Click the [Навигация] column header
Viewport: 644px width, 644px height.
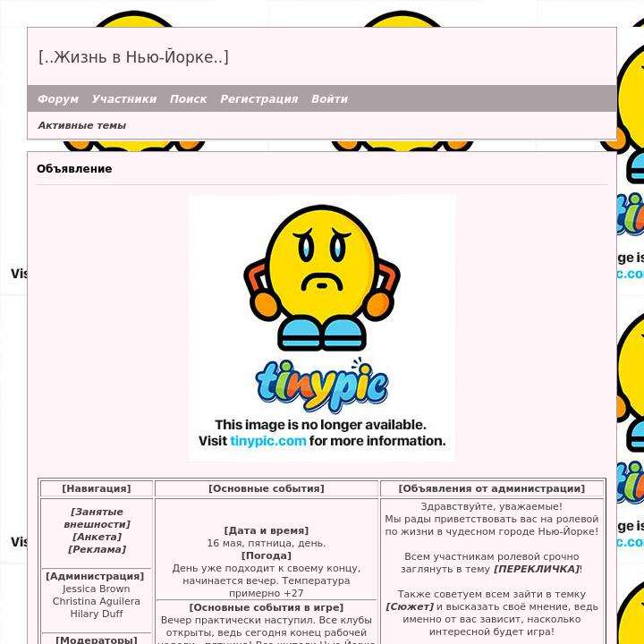tap(97, 488)
